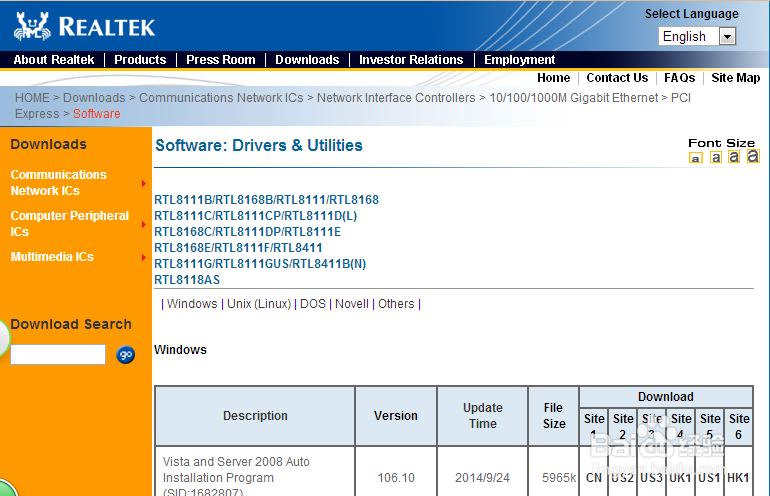Image resolution: width=770 pixels, height=496 pixels.
Task: Open the Employment menu
Action: (520, 60)
